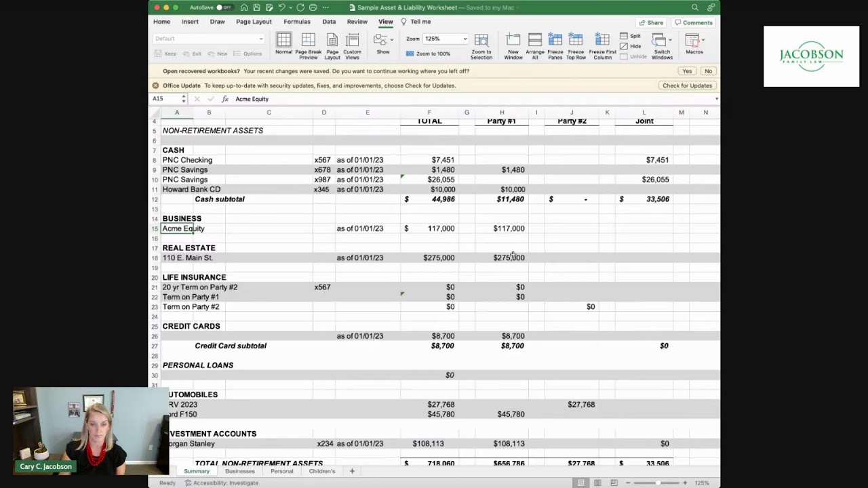Click zoom out minus in status bar

tap(629, 483)
